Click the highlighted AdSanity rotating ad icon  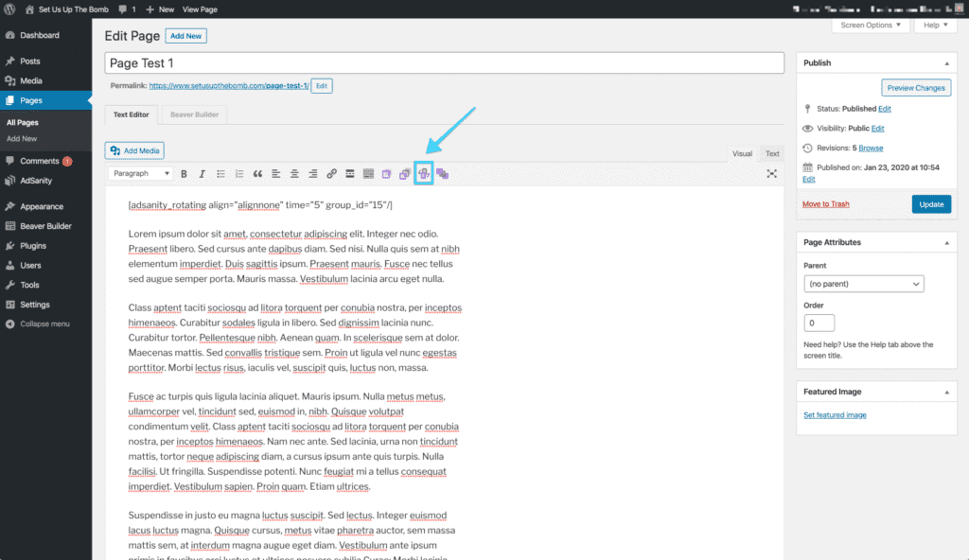[x=423, y=173]
